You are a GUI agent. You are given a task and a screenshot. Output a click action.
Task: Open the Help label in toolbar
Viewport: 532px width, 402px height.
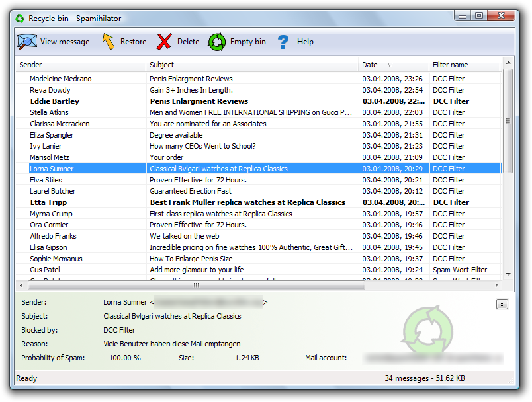coord(305,42)
